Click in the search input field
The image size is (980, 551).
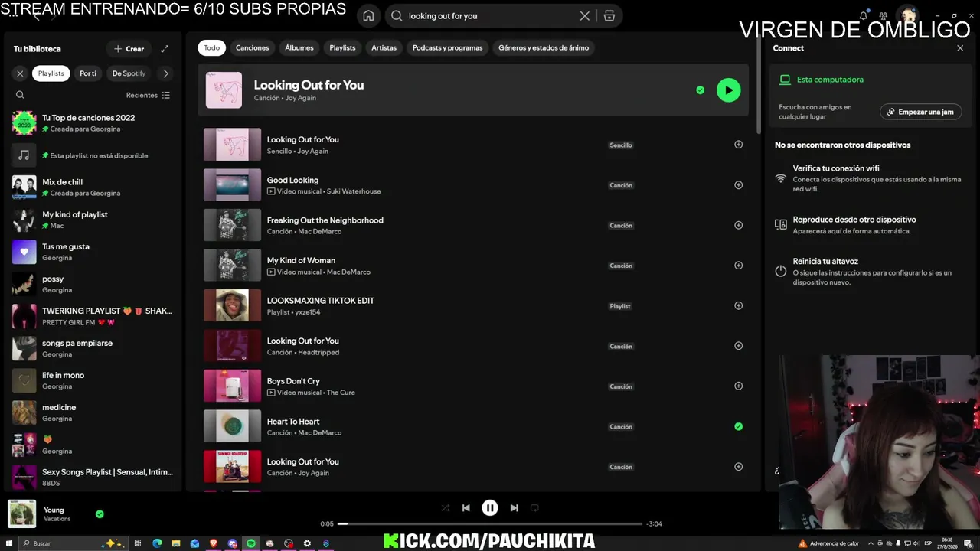pos(490,15)
